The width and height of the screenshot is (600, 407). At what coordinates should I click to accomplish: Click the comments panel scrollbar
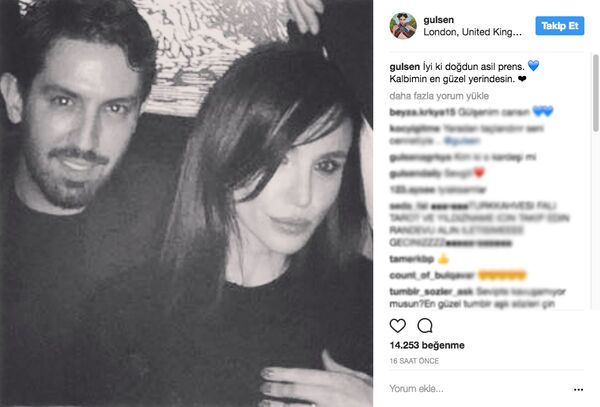coord(595,94)
